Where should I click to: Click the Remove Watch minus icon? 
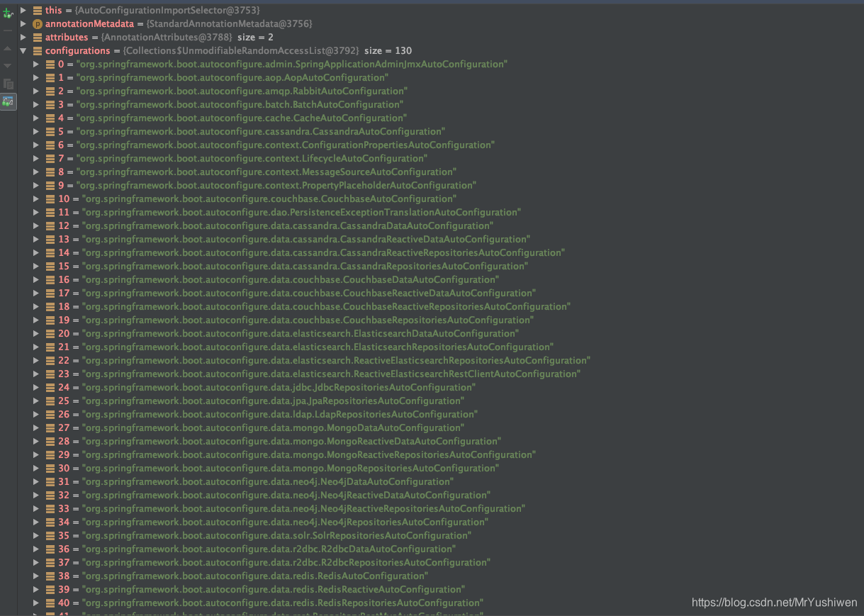[x=8, y=30]
